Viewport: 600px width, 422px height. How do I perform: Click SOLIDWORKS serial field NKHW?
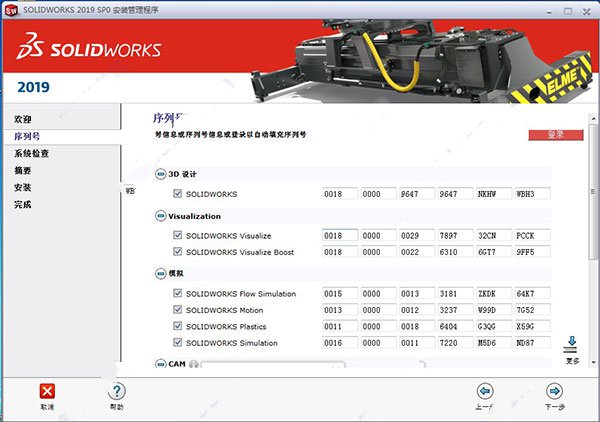click(494, 194)
